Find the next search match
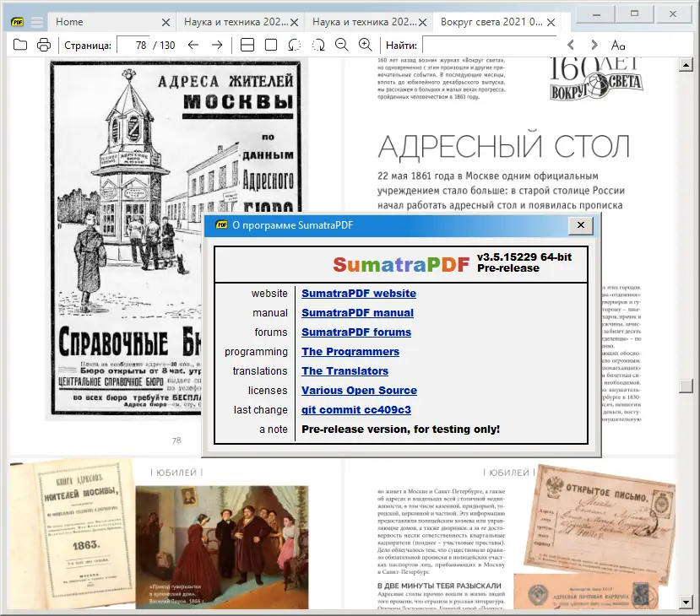This screenshot has height=616, width=700. click(594, 44)
